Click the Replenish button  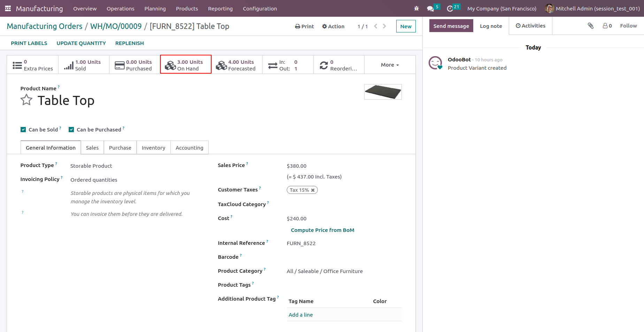click(x=130, y=43)
